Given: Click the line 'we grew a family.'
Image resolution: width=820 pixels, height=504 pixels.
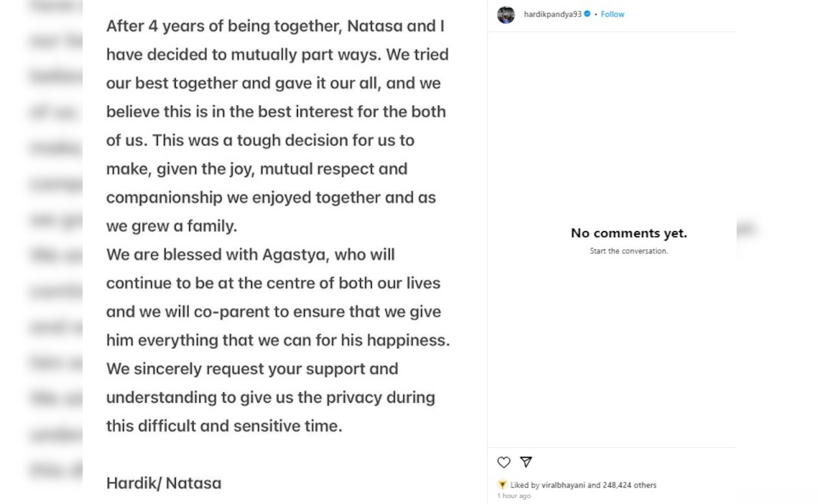Looking at the screenshot, I should pos(172,225).
